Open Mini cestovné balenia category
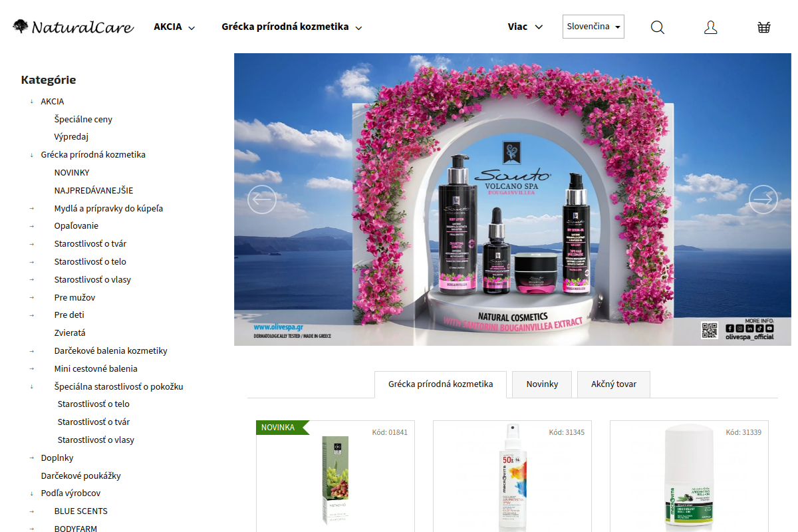Screen dimensions: 798x532 click(x=96, y=368)
